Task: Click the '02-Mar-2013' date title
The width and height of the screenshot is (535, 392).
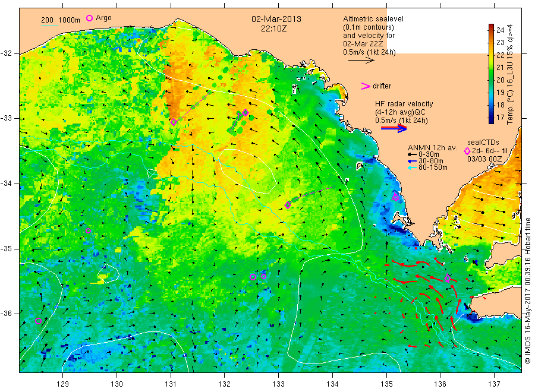Action: [276, 19]
